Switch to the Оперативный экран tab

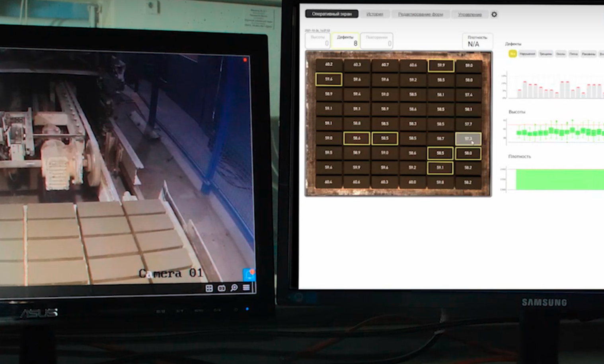(x=332, y=14)
